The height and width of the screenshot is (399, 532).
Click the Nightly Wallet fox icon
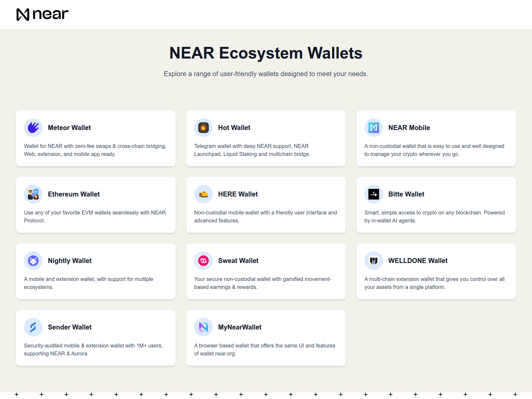click(x=33, y=261)
